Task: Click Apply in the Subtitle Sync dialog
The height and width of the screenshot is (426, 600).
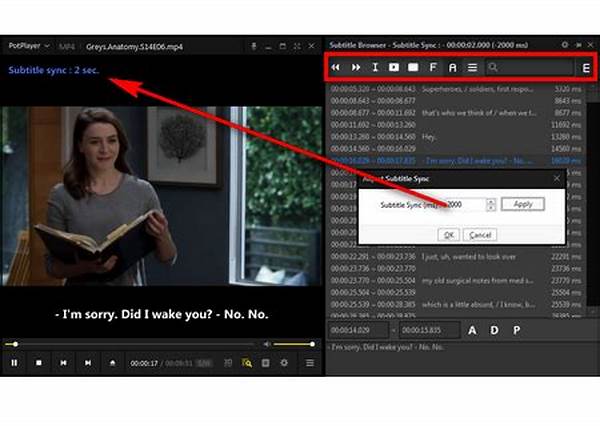Action: click(523, 204)
